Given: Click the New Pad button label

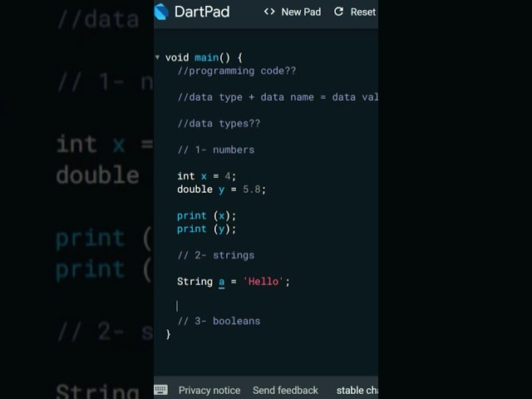Looking at the screenshot, I should pyautogui.click(x=301, y=12).
